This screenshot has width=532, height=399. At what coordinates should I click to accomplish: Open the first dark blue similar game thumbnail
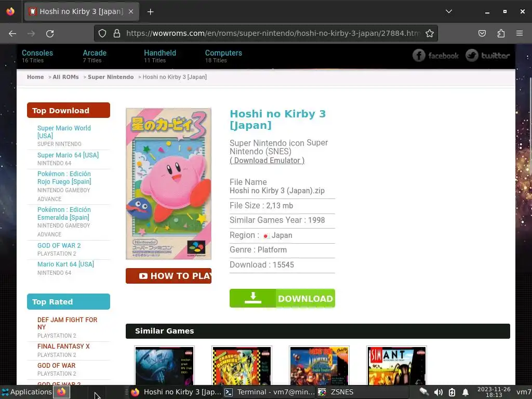[164, 365]
